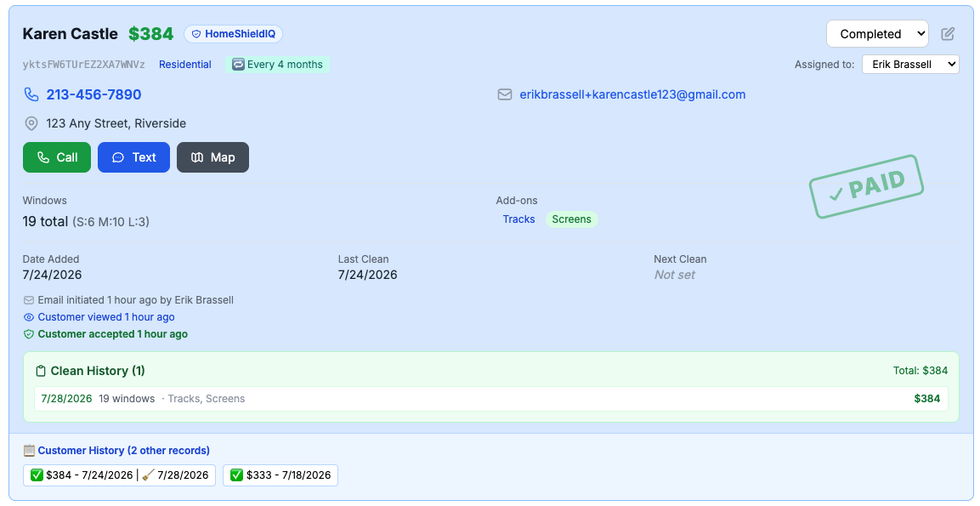Screen dimensions: 980x506
Task: Click Email initiated 1 hour ago by Erik Brassell
Action: click(136, 300)
